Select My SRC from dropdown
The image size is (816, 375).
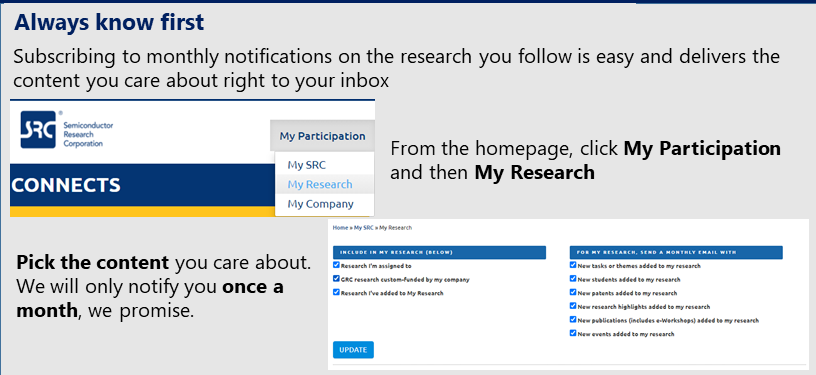307,165
